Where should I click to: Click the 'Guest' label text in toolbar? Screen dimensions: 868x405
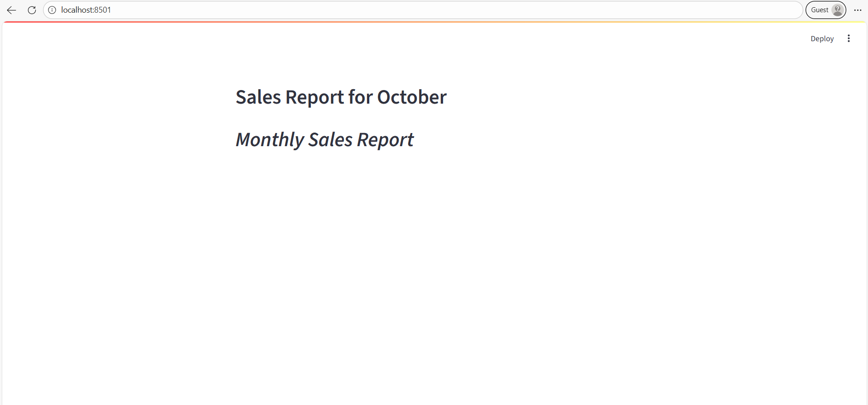(x=820, y=10)
